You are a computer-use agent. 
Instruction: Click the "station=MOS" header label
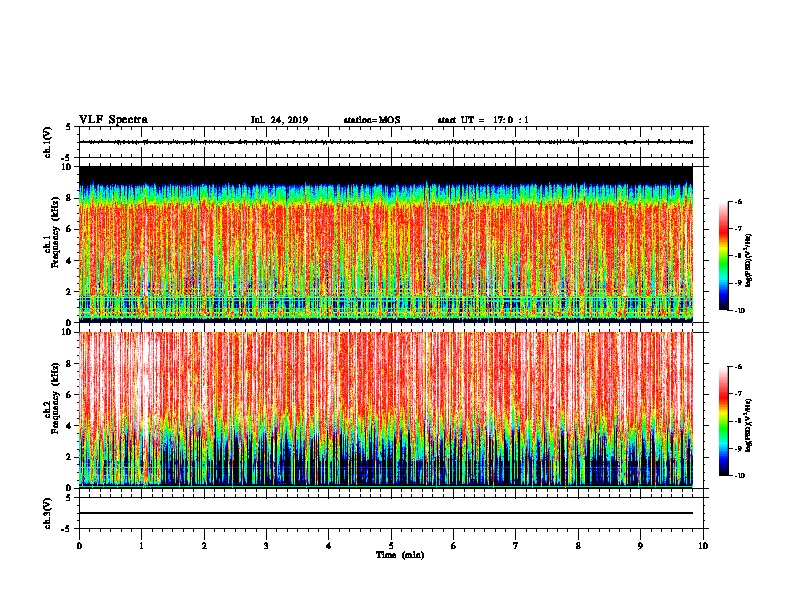(x=372, y=120)
